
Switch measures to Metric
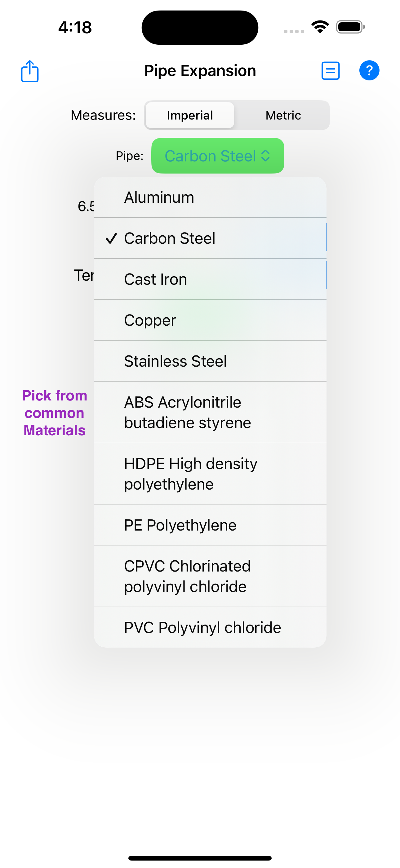(283, 115)
